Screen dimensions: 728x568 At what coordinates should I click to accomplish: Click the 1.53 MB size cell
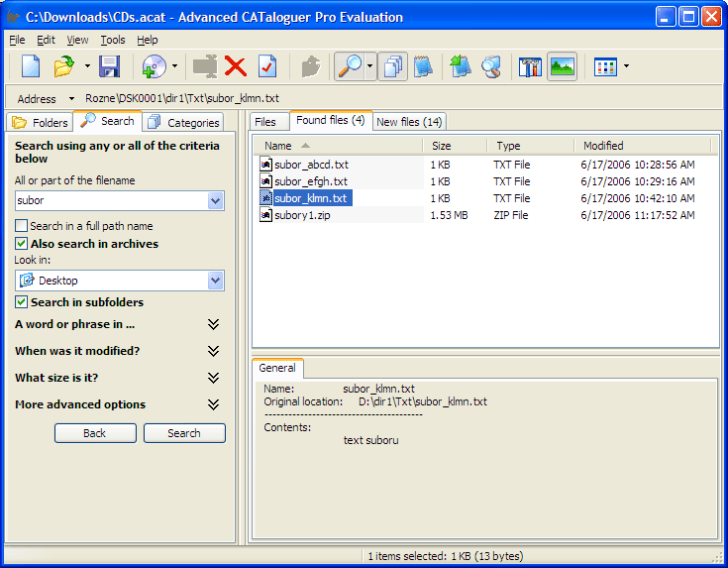point(449,215)
